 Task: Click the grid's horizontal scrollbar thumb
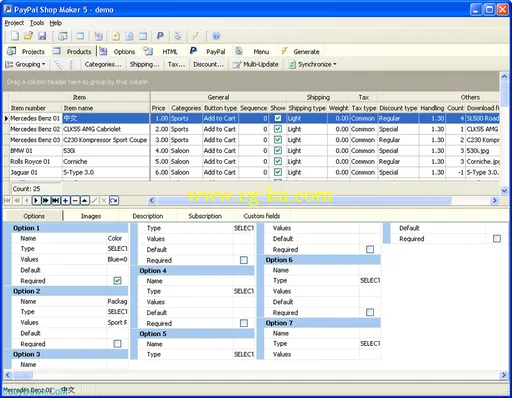tap(304, 200)
